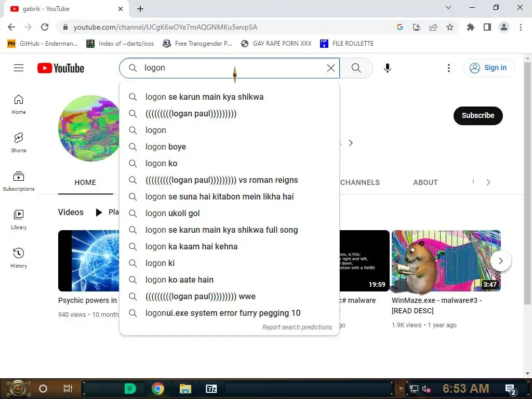
Task: Open YouTube settings three-dot menu
Action: [x=448, y=68]
